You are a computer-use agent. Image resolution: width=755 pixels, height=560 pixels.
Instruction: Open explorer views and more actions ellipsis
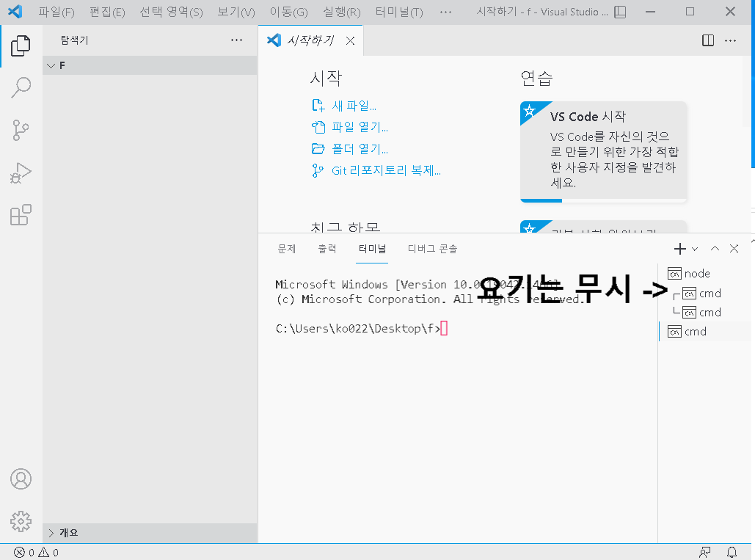coord(236,40)
